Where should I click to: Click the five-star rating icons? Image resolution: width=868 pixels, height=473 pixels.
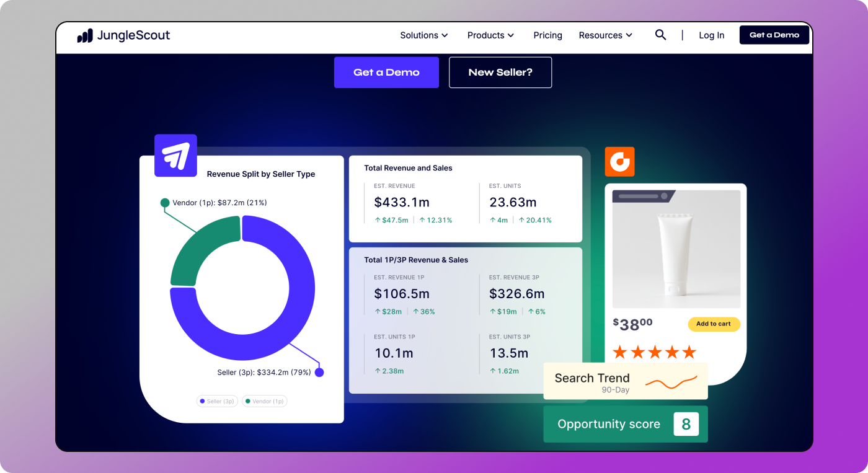click(654, 353)
